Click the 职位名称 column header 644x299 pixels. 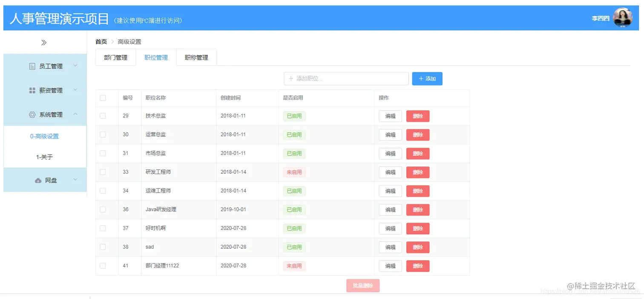pyautogui.click(x=155, y=98)
